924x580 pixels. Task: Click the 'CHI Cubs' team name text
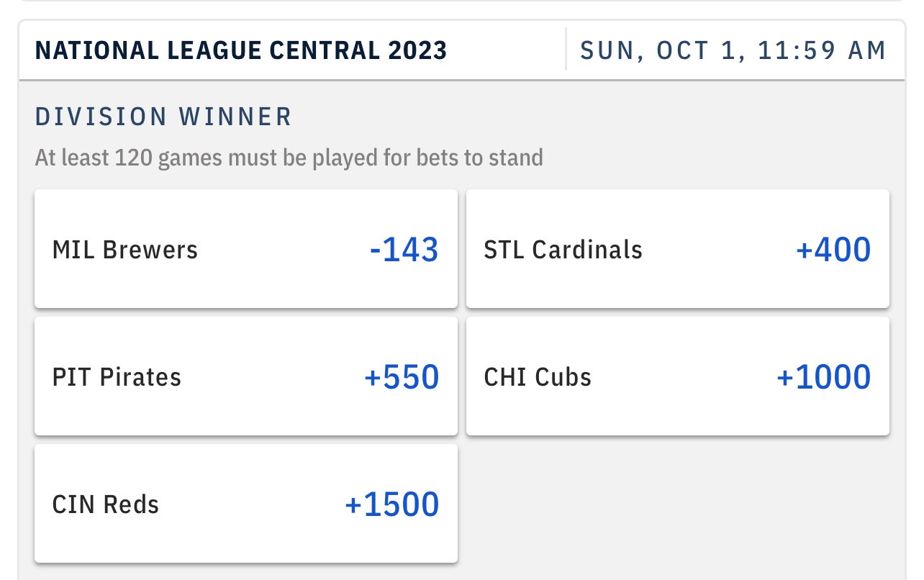538,377
